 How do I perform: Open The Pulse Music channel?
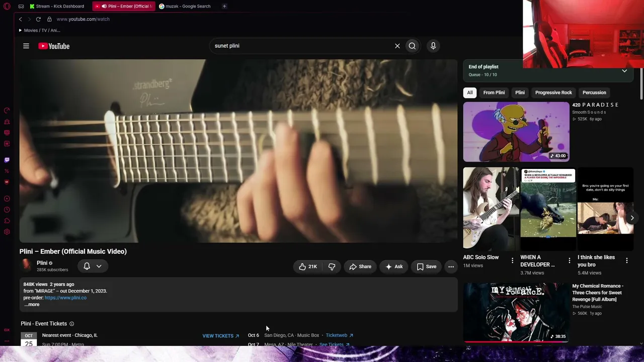[x=587, y=307]
